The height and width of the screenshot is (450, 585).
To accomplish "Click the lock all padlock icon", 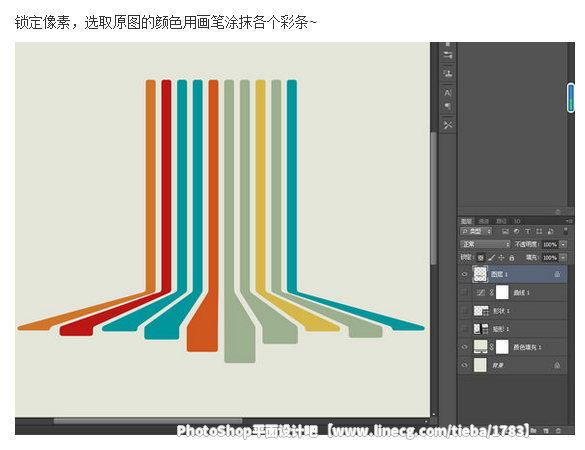I will (512, 257).
